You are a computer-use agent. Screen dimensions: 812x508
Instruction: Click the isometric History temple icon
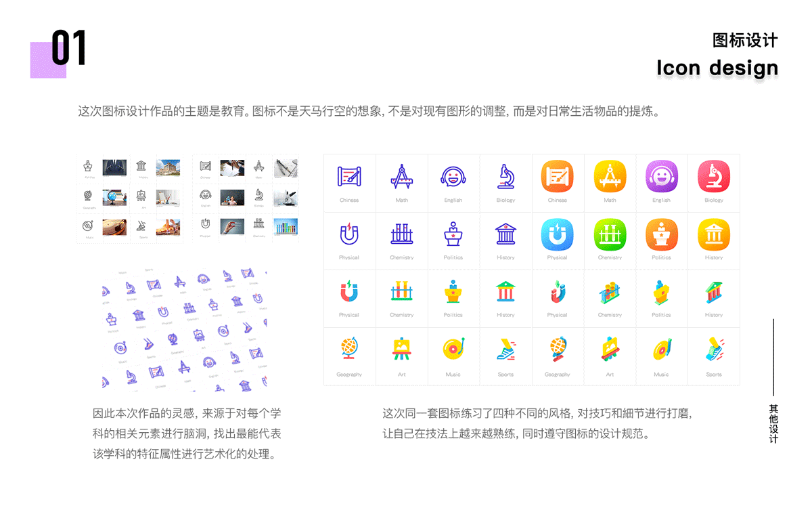click(714, 292)
